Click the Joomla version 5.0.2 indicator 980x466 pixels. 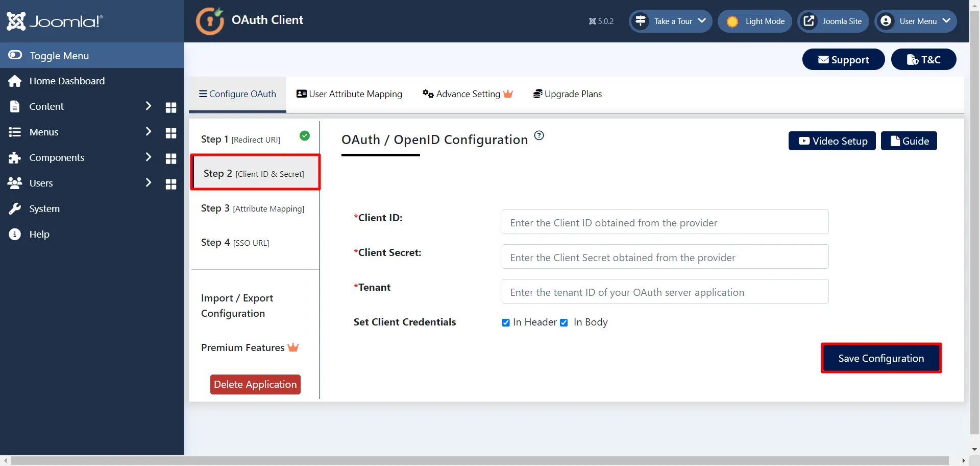pyautogui.click(x=601, y=21)
